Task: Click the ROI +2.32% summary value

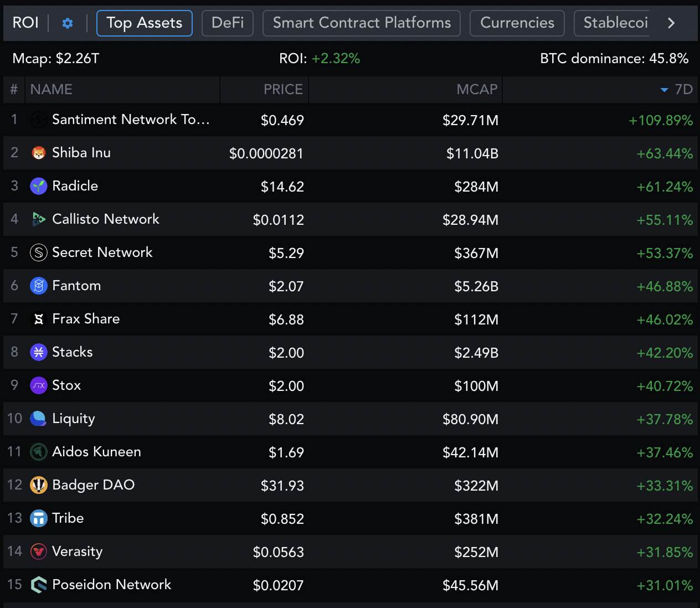Action: (320, 59)
